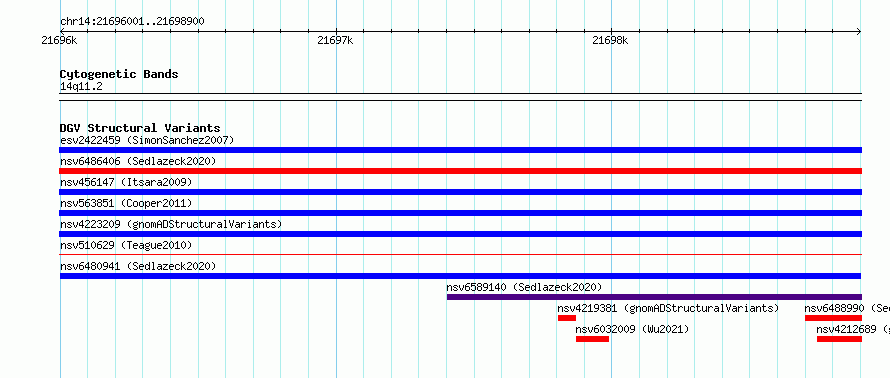Click the 21698k ruler label
890x378 pixels.
[x=611, y=40]
